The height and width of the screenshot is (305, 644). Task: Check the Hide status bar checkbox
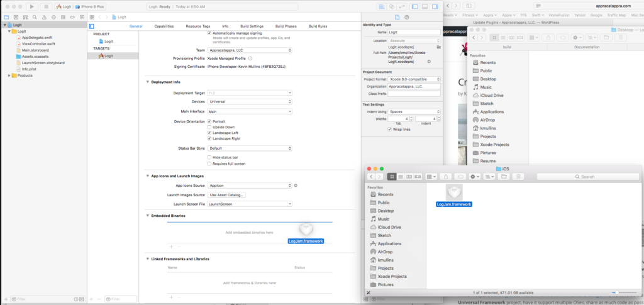[209, 157]
